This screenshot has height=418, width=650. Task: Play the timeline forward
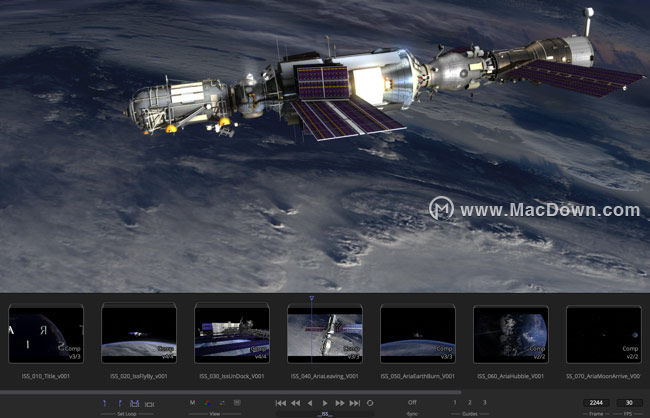[x=325, y=403]
